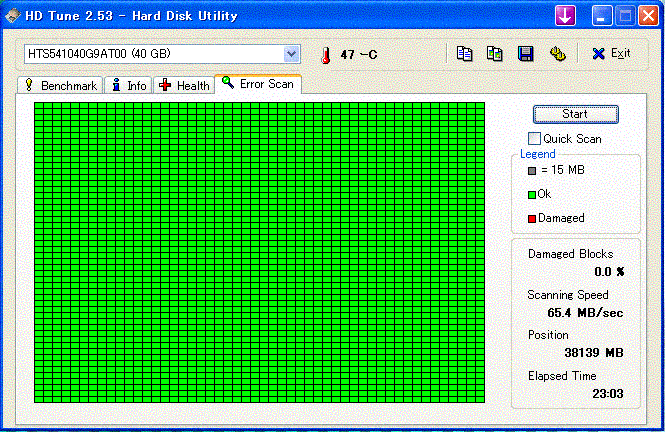Click the red Damaged legend swatch

click(531, 218)
